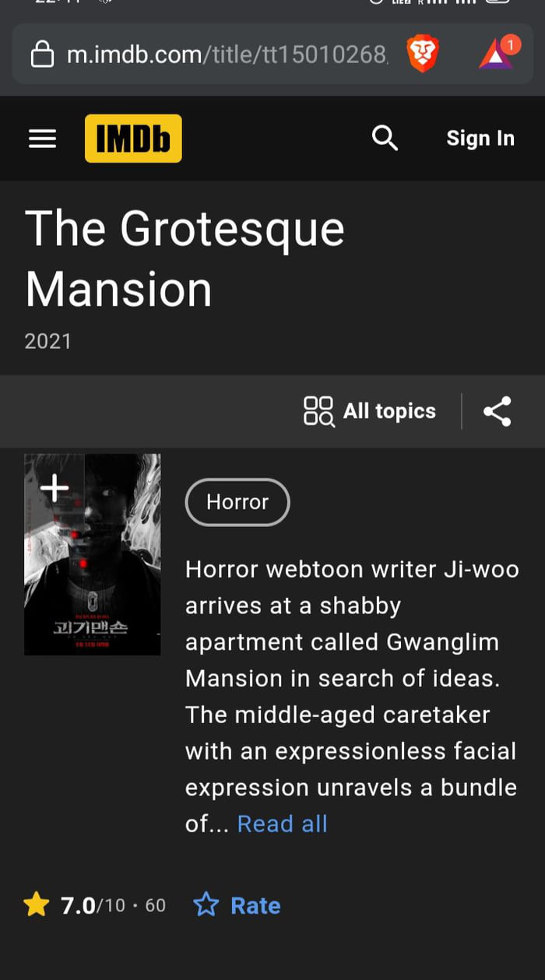Screen dimensions: 545x980
Task: Add to watchlist with poster plus icon
Action: click(x=54, y=489)
